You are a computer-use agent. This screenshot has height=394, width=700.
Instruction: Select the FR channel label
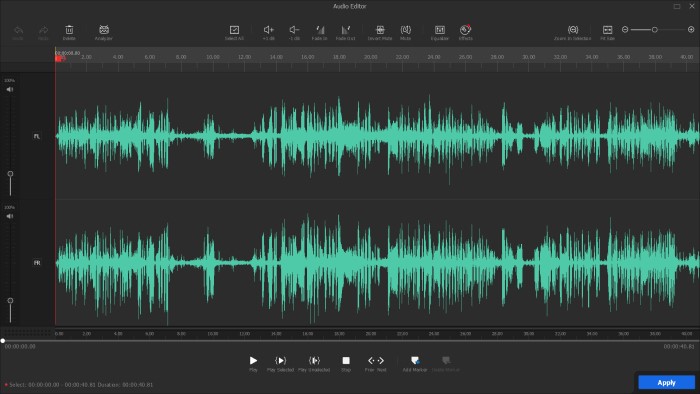pyautogui.click(x=37, y=263)
